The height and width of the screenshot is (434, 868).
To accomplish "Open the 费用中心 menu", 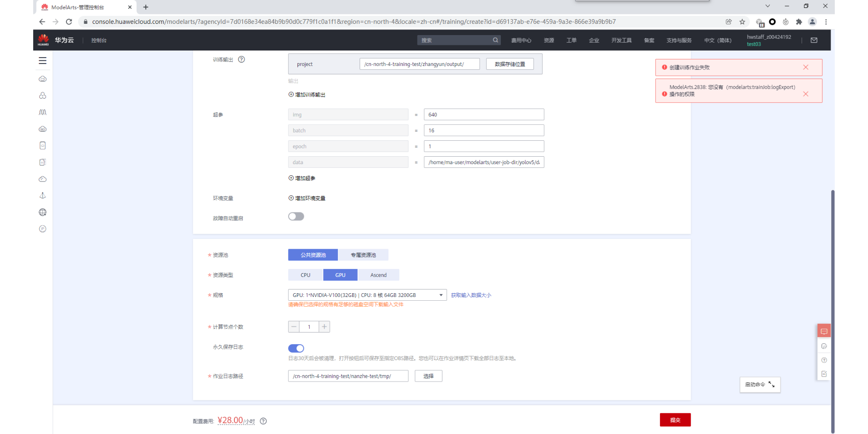I will coord(521,40).
